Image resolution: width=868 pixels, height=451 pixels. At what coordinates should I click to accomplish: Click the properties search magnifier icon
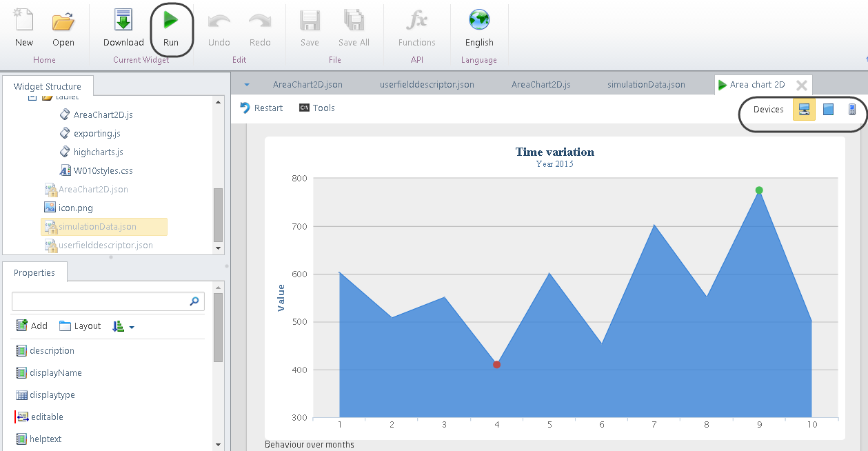194,301
